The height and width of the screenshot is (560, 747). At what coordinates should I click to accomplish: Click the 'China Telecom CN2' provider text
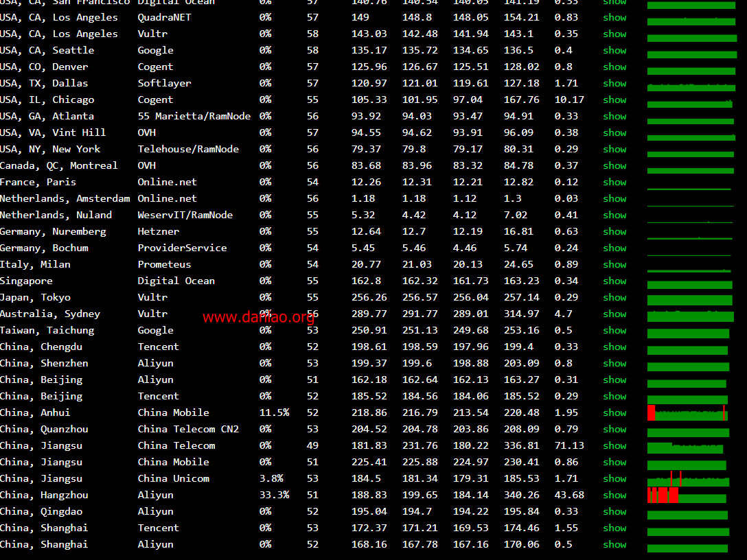pyautogui.click(x=188, y=430)
